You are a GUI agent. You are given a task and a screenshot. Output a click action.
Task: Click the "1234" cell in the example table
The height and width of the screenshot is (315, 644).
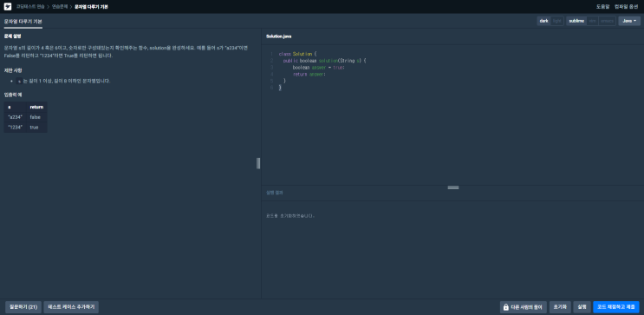click(x=16, y=128)
